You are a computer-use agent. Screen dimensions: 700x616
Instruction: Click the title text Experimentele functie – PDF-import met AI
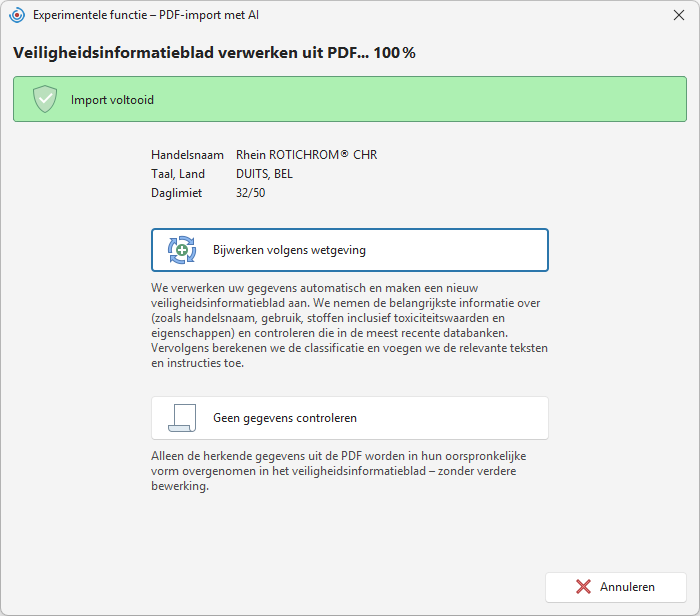(x=146, y=15)
